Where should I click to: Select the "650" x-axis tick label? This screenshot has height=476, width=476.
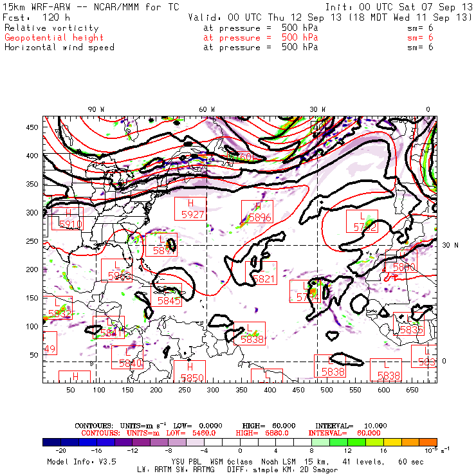[412, 390]
